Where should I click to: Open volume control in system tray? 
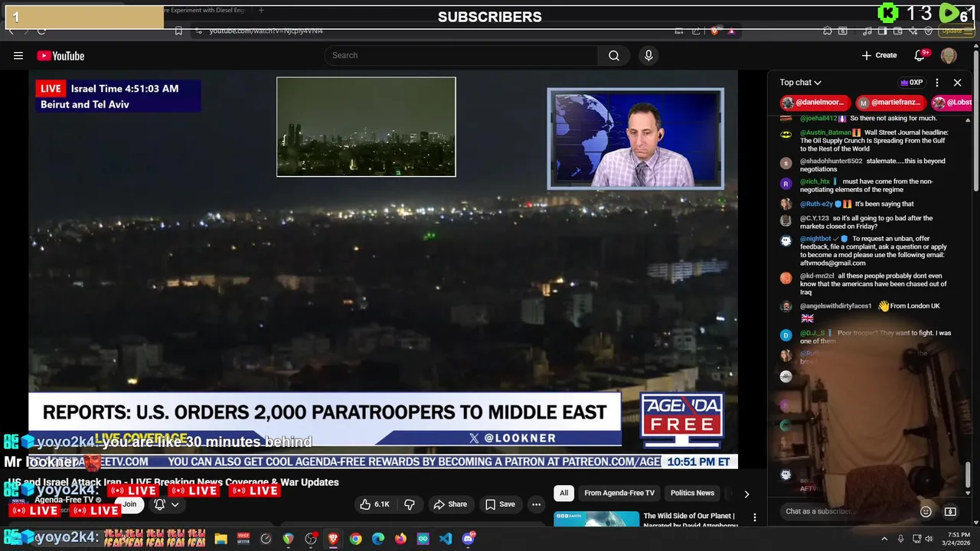[x=929, y=539]
